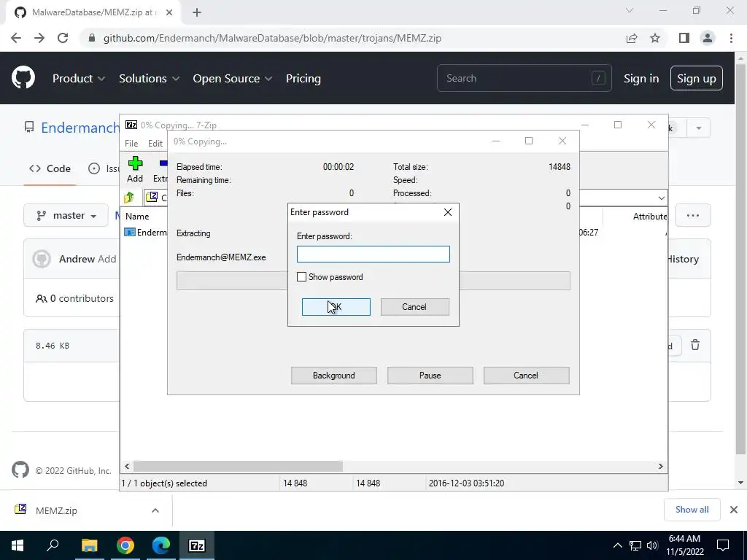This screenshot has height=560, width=747.
Task: Expand the Solutions dropdown menu
Action: click(149, 79)
